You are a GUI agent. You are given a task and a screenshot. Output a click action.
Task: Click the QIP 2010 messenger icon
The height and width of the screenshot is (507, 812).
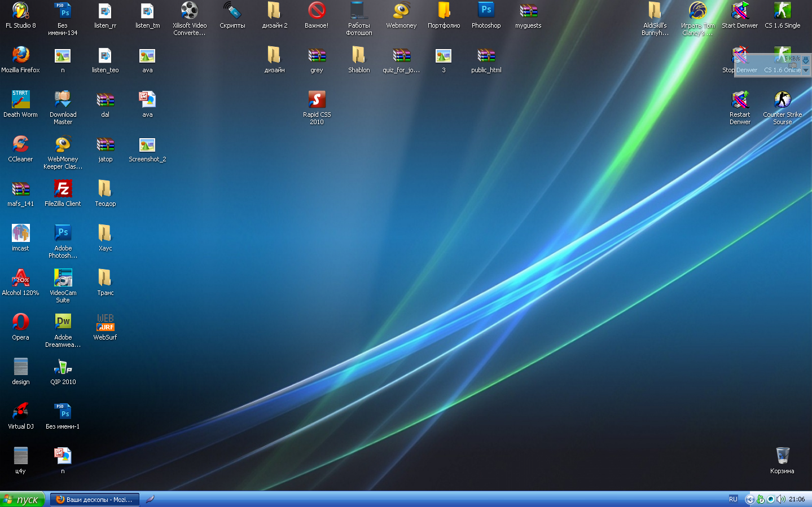pyautogui.click(x=63, y=367)
